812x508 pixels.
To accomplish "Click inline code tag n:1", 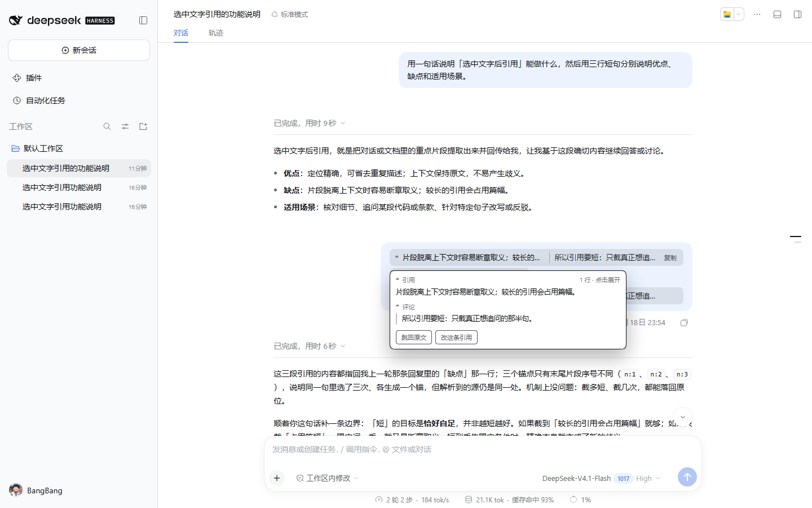I will [630, 374].
